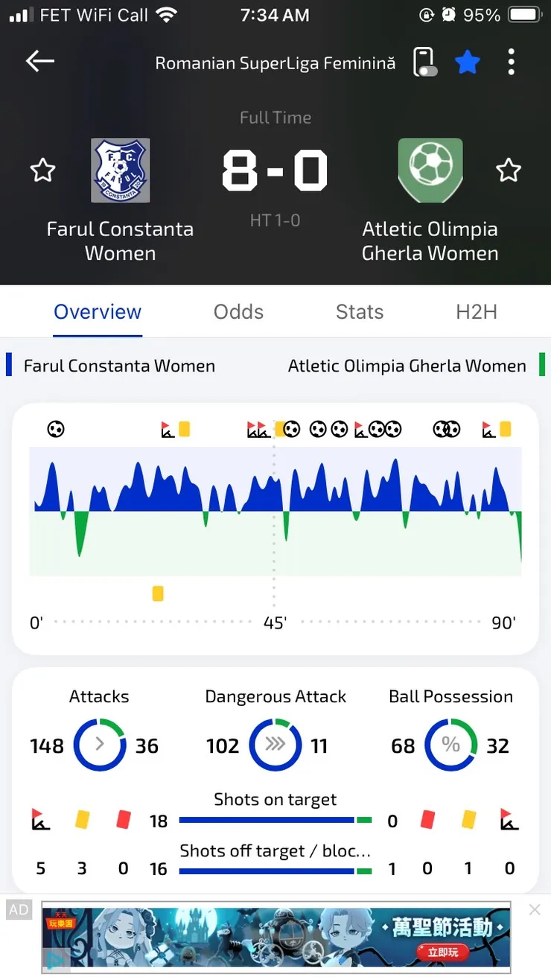
Task: Open the H2H tab
Action: pyautogui.click(x=477, y=311)
